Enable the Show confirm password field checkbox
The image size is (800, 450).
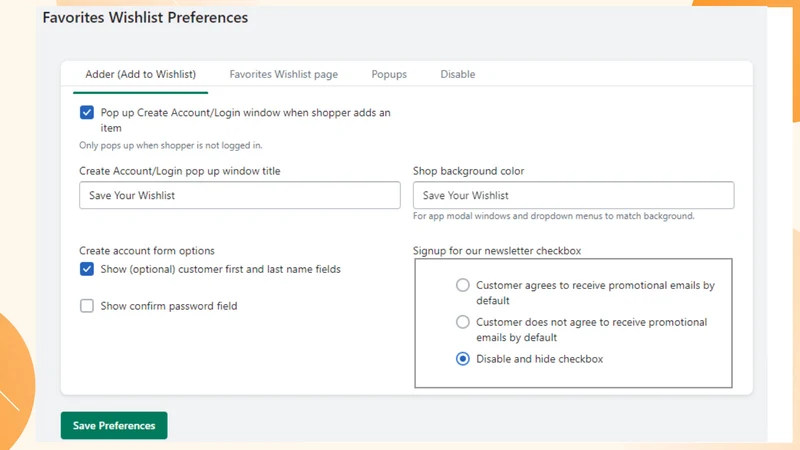87,306
